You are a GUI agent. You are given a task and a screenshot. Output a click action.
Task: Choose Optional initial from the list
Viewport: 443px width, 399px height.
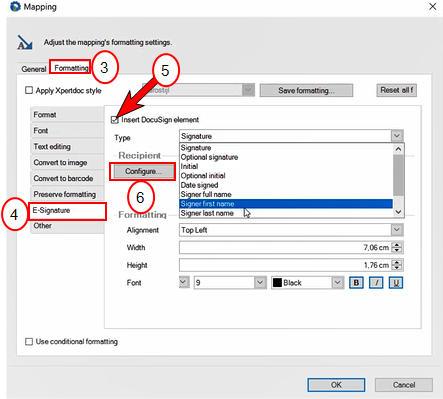(x=286, y=176)
